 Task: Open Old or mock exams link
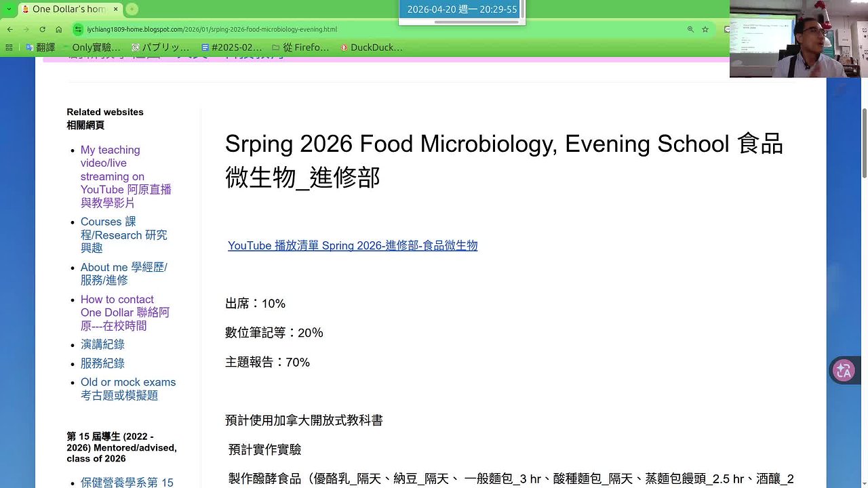click(x=128, y=388)
